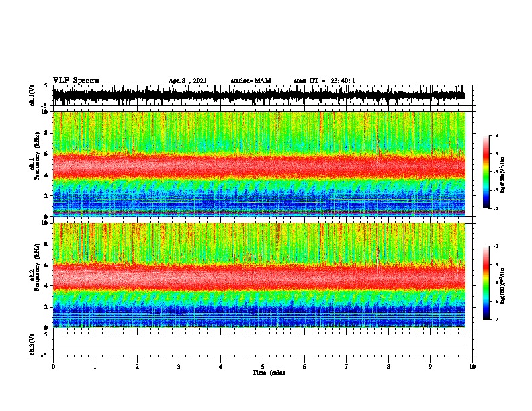Viewport: 532px width, 411px height.
Task: Click the "4" kHz tick of ch.2 spectrogram
Action: 46,286
